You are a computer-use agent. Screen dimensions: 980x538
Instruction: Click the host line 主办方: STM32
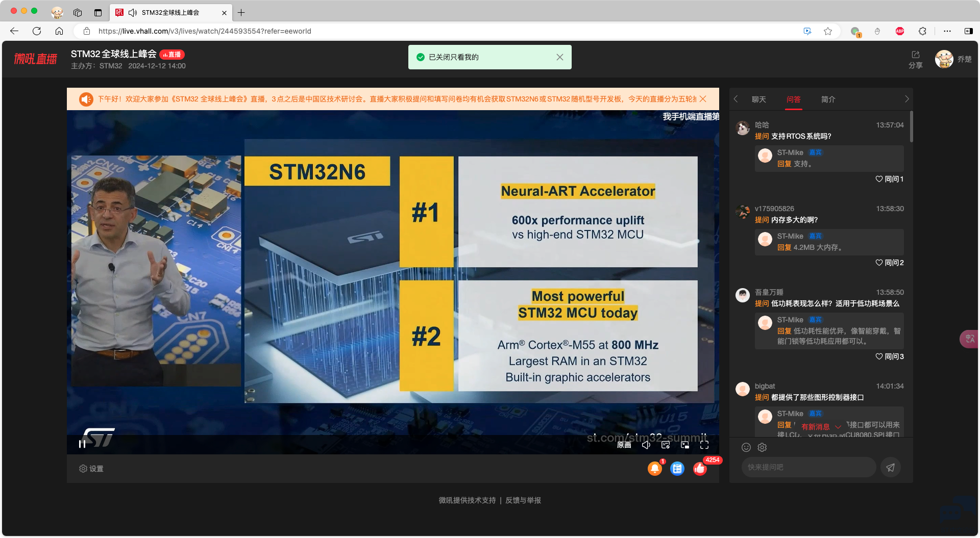pyautogui.click(x=96, y=66)
